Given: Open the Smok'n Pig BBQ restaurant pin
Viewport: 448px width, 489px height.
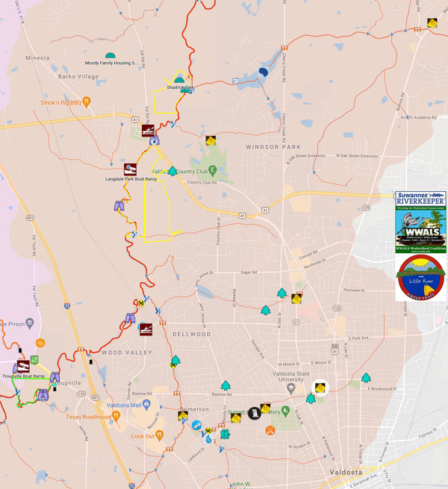Looking at the screenshot, I should pos(87,102).
